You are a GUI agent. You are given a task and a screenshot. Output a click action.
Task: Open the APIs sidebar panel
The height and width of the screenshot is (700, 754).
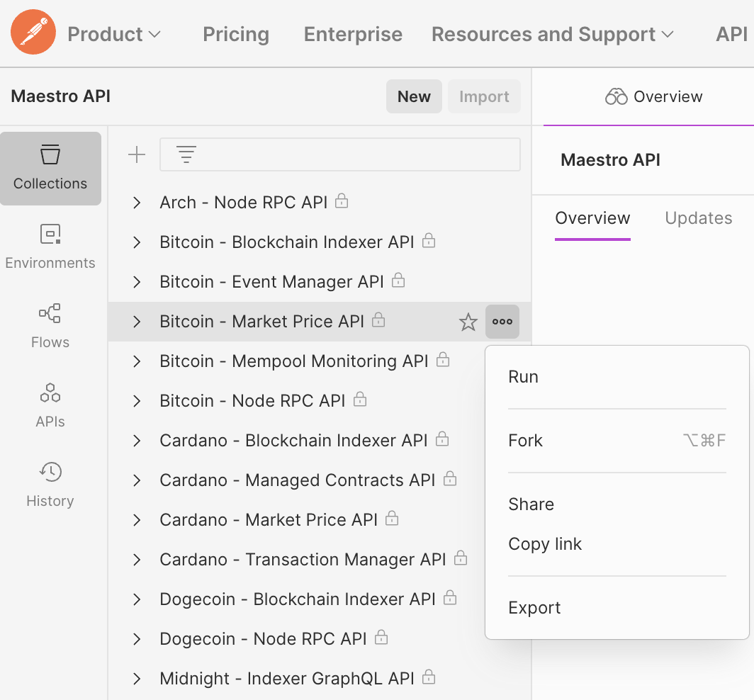[x=50, y=404]
